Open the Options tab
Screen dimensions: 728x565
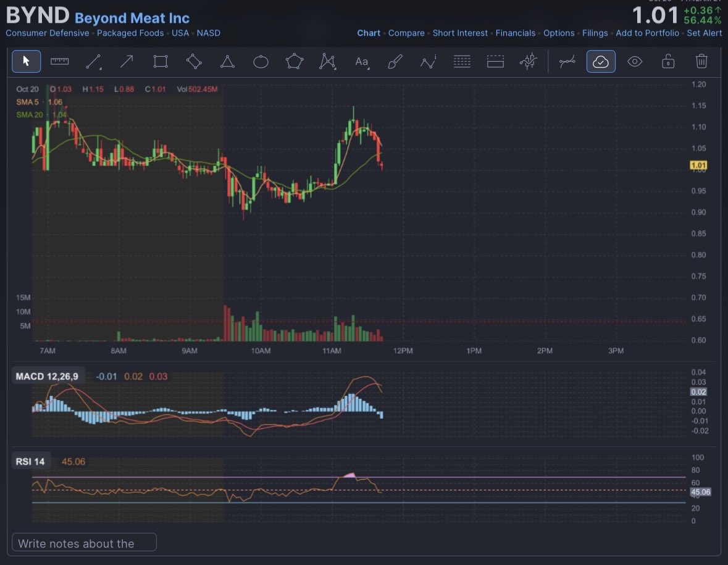click(x=559, y=33)
